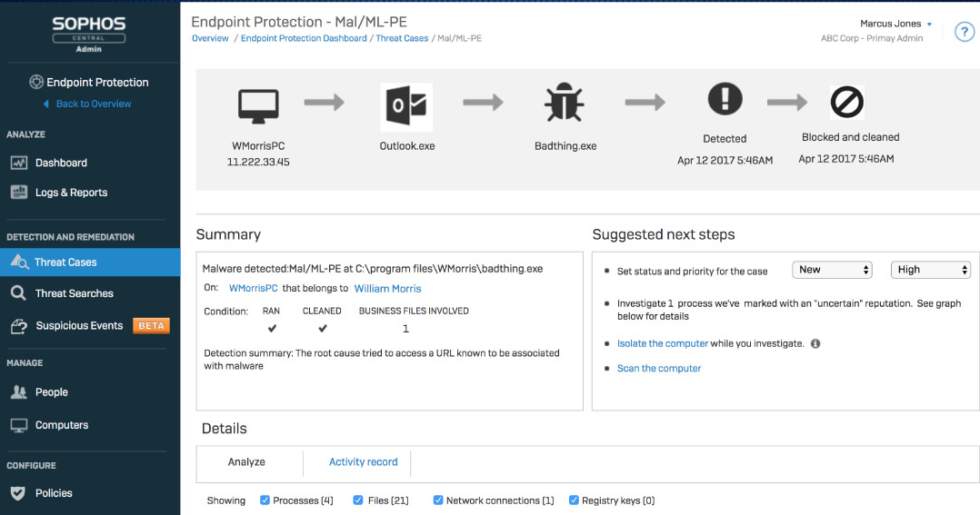Image resolution: width=980 pixels, height=515 pixels.
Task: Open Threat Searches in the sidebar
Action: click(74, 293)
